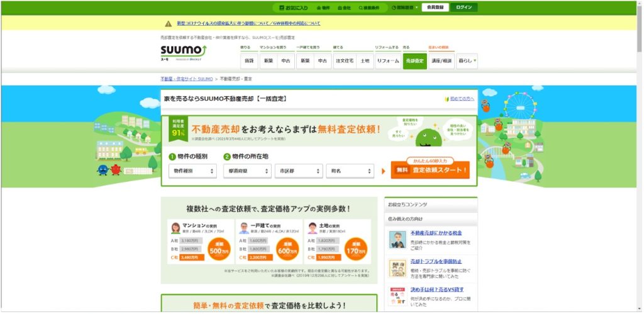644x314 pixels.
Task: Open 物件 saved properties in top bar
Action: (323, 8)
